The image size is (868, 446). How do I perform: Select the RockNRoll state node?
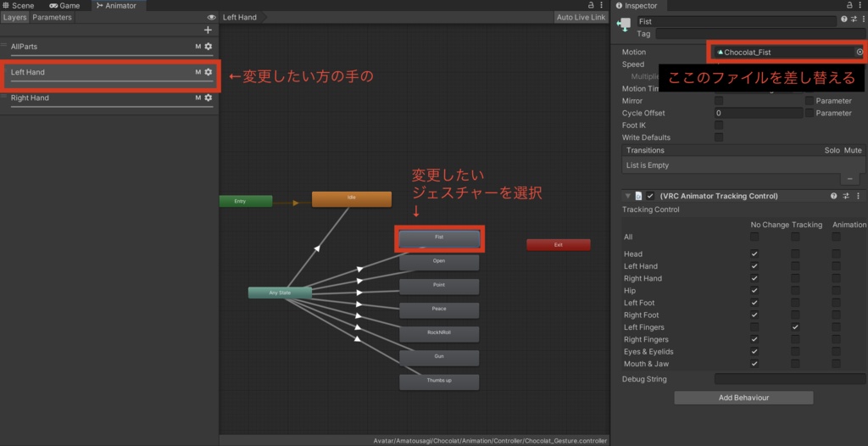439,334
